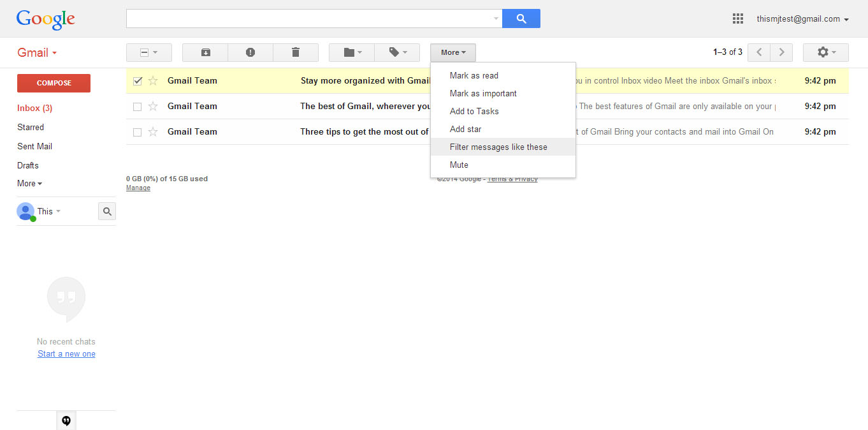This screenshot has width=868, height=430.
Task: Click the COMPOSE button
Action: point(54,83)
